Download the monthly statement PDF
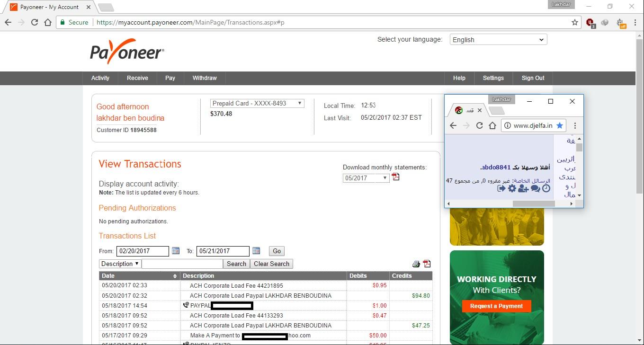 tap(396, 177)
